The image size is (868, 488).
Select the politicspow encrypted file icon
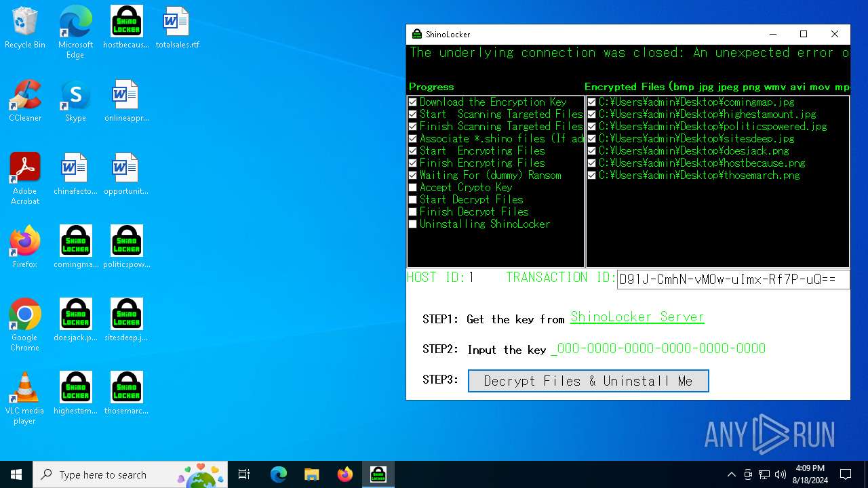tap(126, 248)
